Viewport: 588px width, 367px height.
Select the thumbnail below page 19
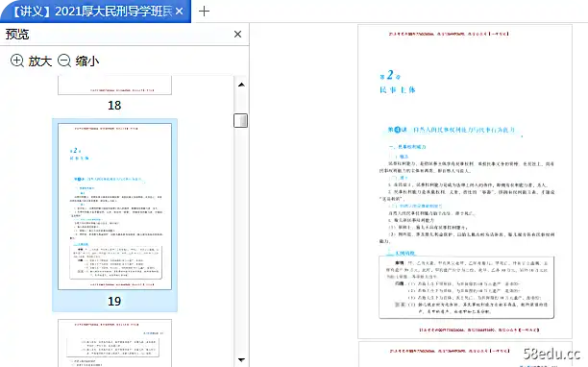pyautogui.click(x=114, y=343)
